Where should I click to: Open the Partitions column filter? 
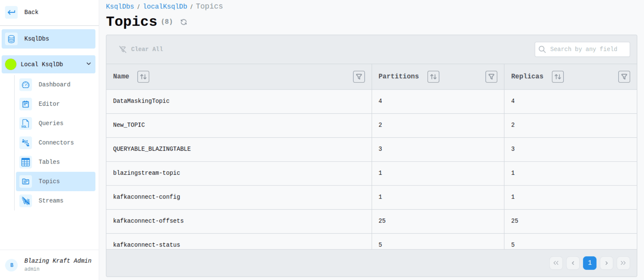click(x=491, y=77)
